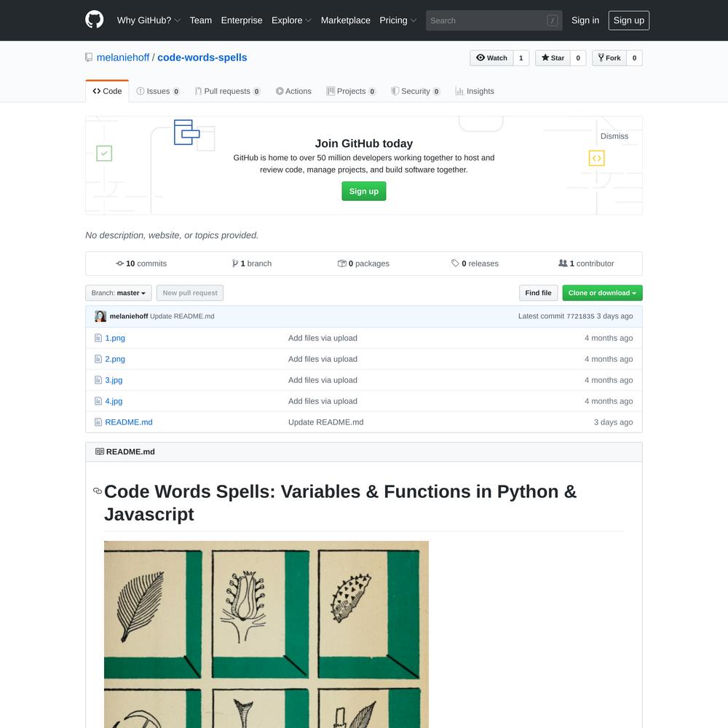
Task: Fork the repository
Action: click(609, 58)
